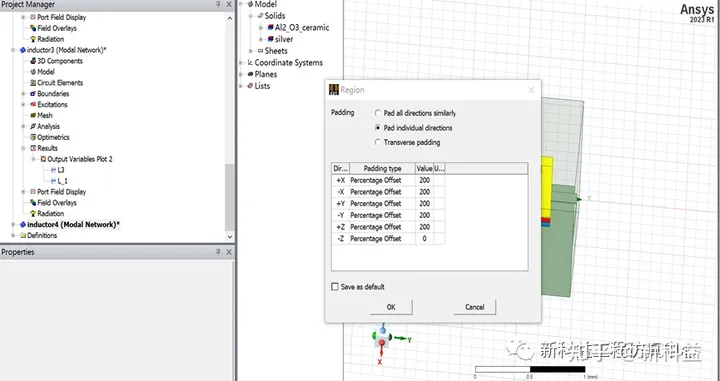This screenshot has height=381, width=720.
Task: Click the Radiation icon under inductor3
Action: [x=33, y=213]
